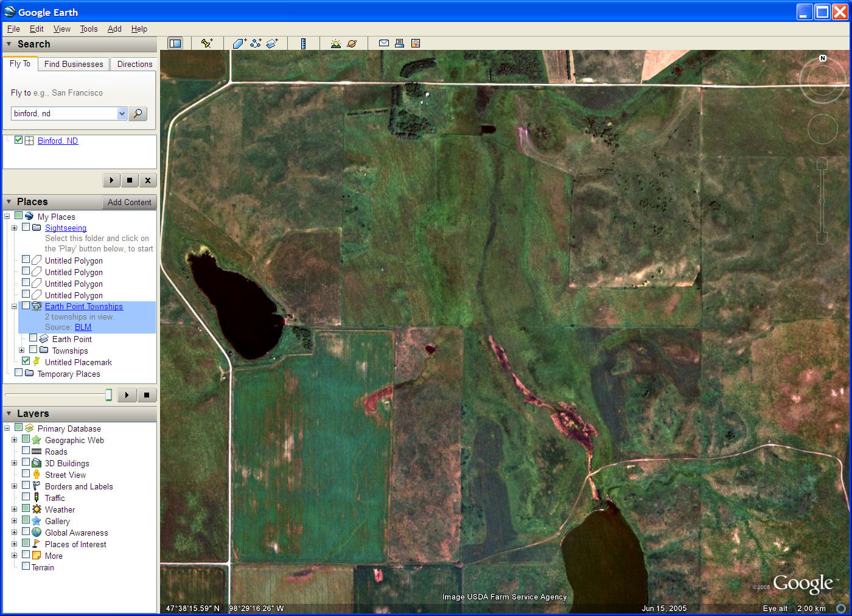The width and height of the screenshot is (852, 616).
Task: Uncheck the Binford, ND result checkbox
Action: (18, 140)
